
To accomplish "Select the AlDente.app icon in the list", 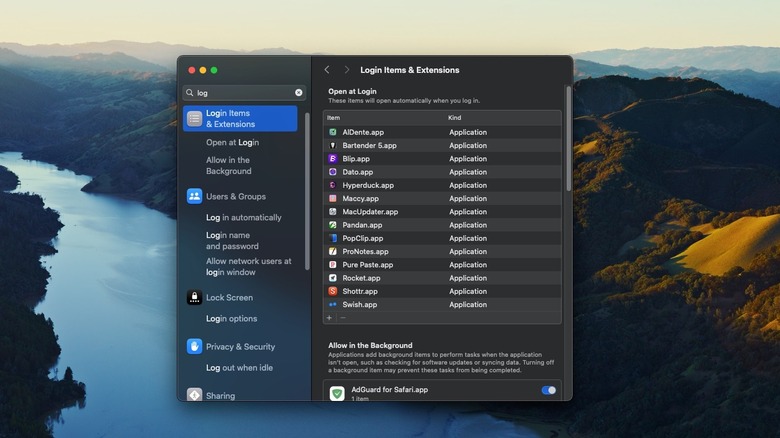I will pyautogui.click(x=333, y=132).
